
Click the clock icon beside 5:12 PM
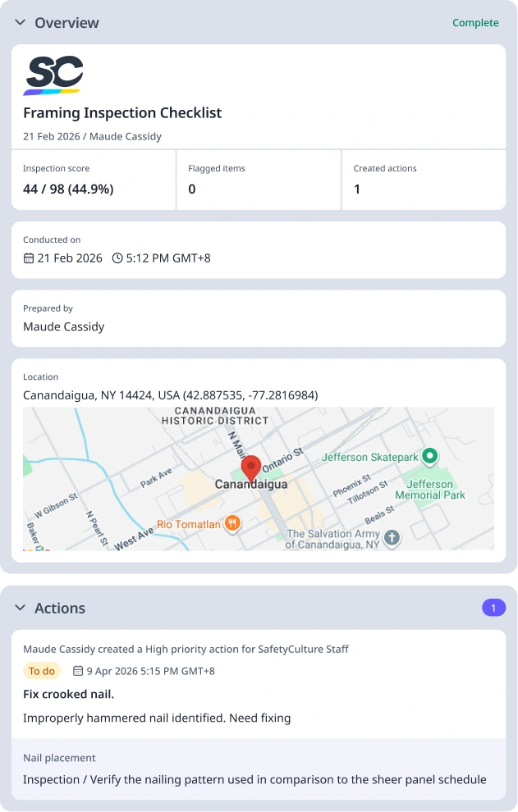coord(117,258)
